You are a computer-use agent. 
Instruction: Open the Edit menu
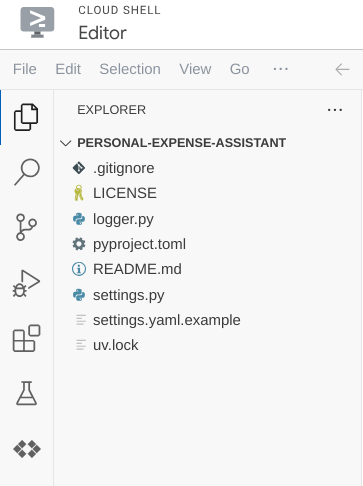[x=68, y=69]
